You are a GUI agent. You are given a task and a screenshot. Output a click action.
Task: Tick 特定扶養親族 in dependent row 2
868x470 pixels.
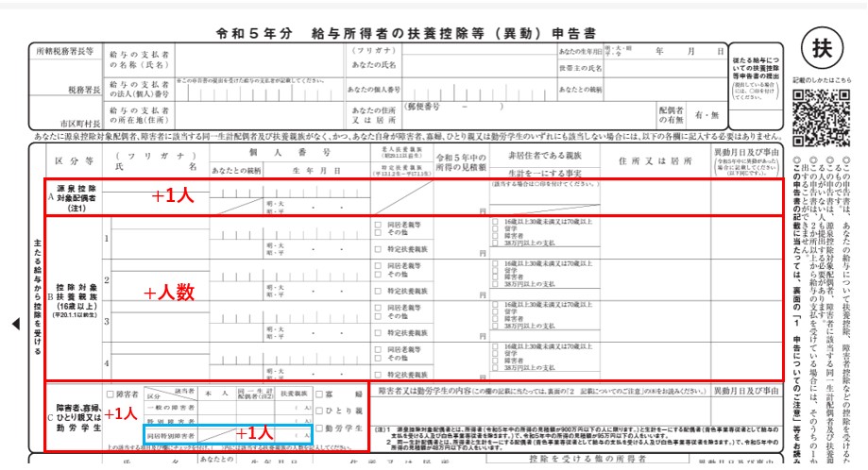378,291
